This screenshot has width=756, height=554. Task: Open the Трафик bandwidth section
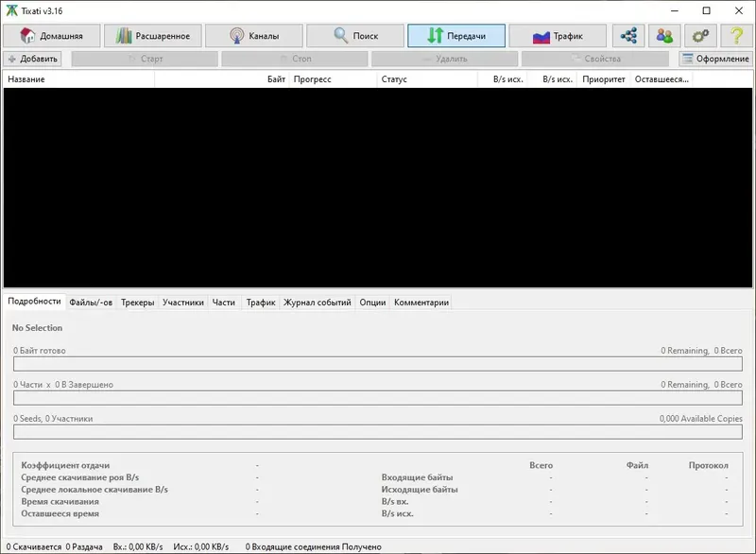tap(558, 36)
